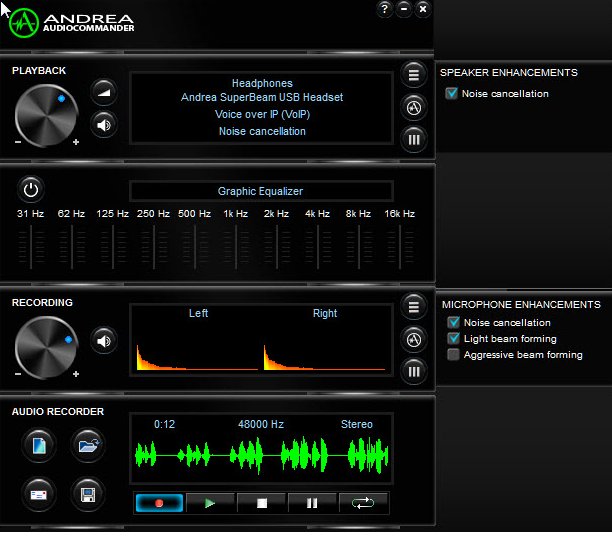Click the 62 Hz equalizer slider
Screen dimensions: 612x542
(x=72, y=247)
